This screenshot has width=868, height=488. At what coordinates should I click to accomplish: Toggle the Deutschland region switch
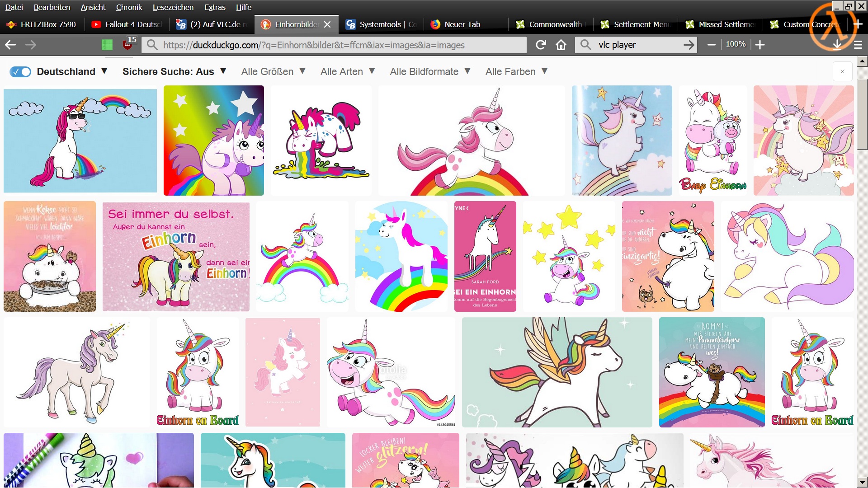pos(20,72)
